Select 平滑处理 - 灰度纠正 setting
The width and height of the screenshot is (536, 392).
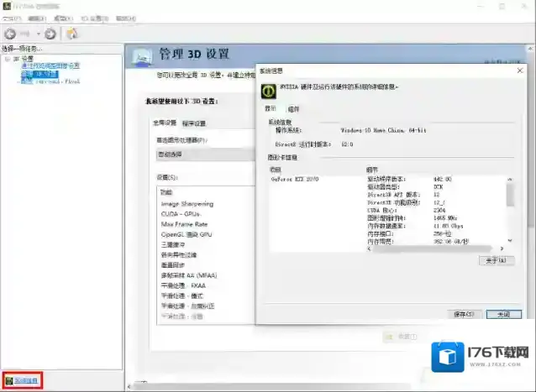[x=187, y=306]
